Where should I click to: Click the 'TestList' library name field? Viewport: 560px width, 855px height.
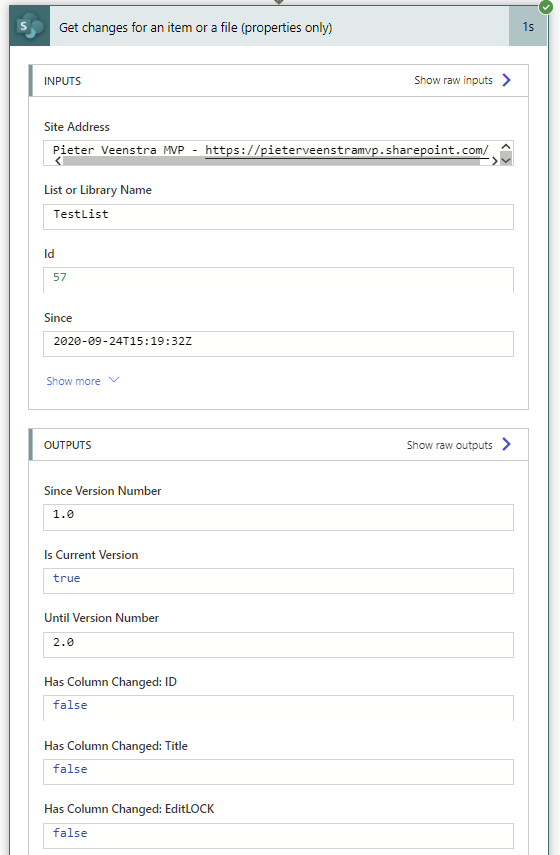pos(278,216)
